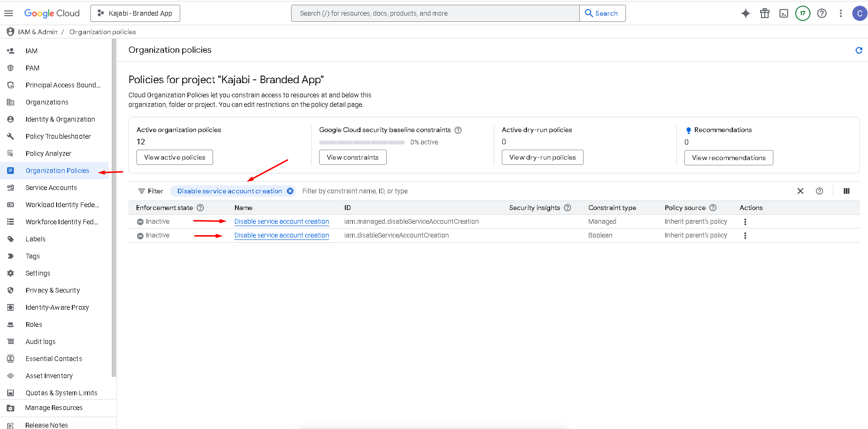Sort by the Constraint type column header

612,208
